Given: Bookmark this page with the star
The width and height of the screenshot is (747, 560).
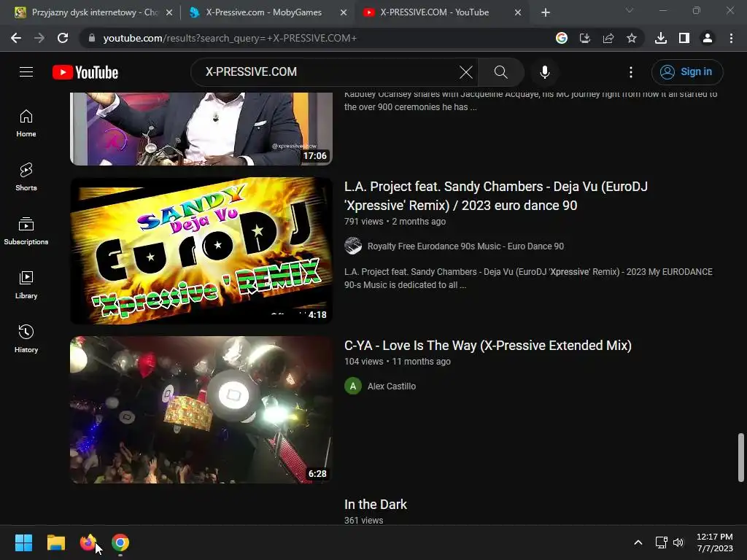Looking at the screenshot, I should point(632,38).
